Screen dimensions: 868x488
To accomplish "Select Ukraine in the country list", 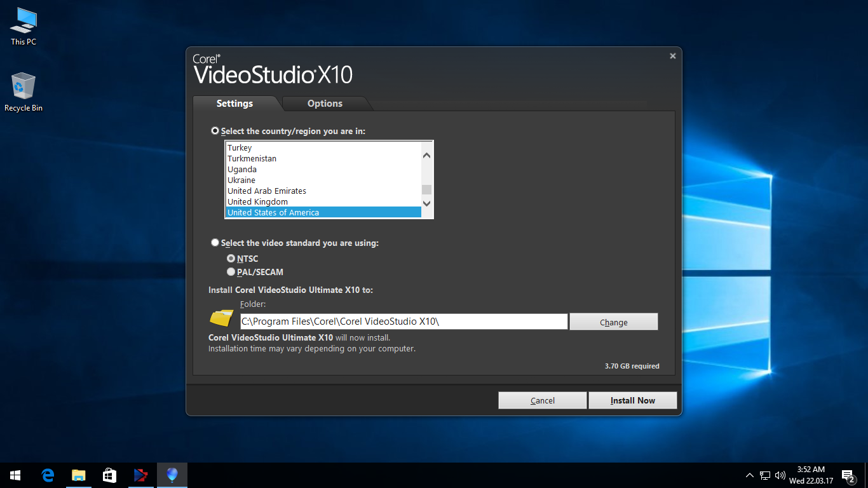I will (x=323, y=180).
